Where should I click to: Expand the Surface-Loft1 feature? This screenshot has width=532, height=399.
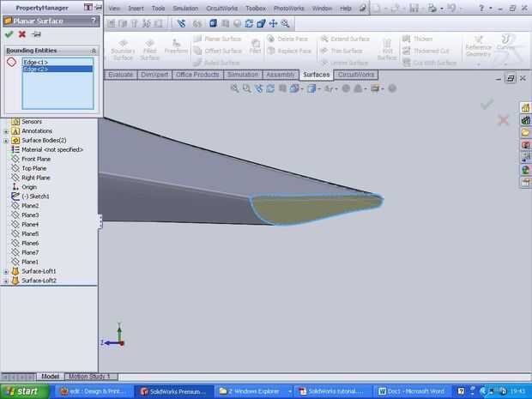6,272
